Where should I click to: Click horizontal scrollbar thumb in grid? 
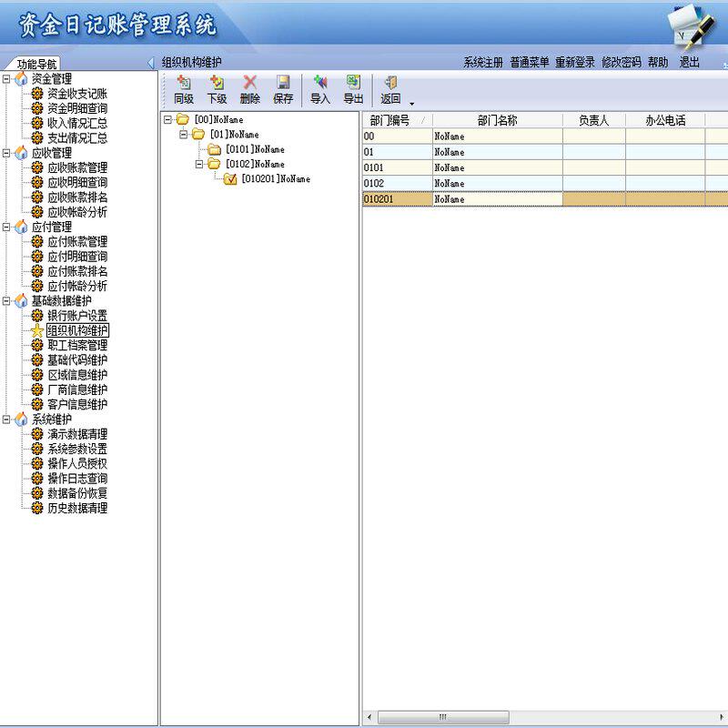pos(443,717)
